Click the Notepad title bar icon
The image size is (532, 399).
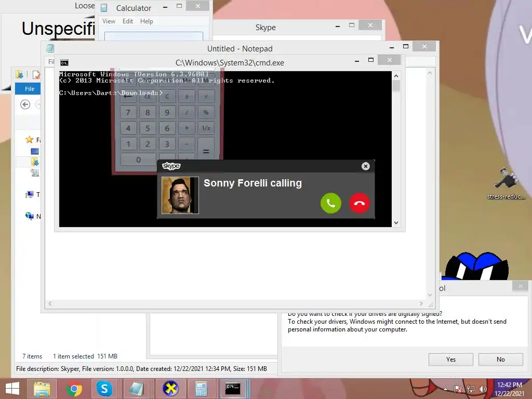[x=50, y=48]
